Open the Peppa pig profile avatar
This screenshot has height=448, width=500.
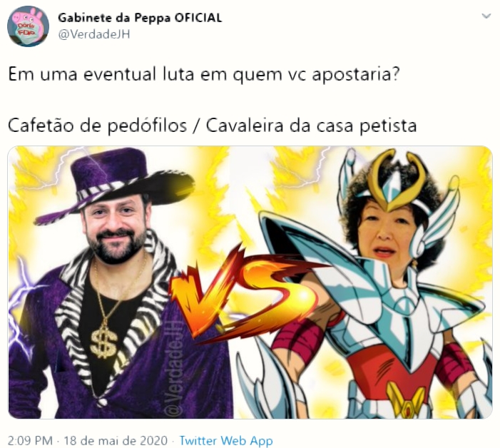(x=28, y=26)
